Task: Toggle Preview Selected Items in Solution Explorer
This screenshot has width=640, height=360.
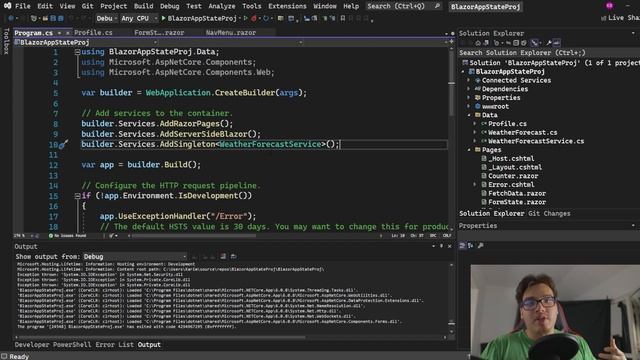Action: 557,43
